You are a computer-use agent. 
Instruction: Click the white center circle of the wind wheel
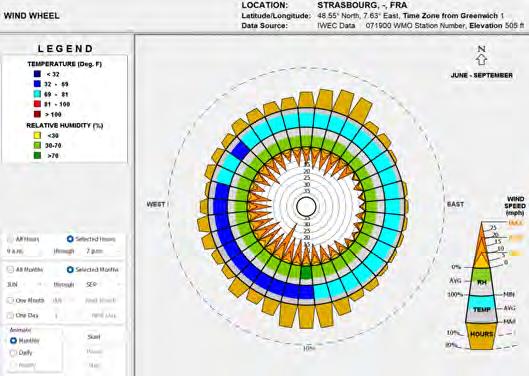coord(306,206)
